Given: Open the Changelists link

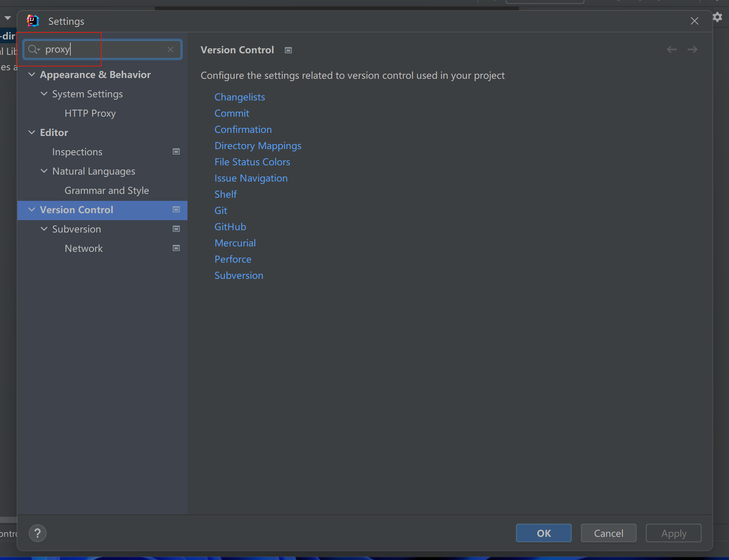Looking at the screenshot, I should pos(240,97).
